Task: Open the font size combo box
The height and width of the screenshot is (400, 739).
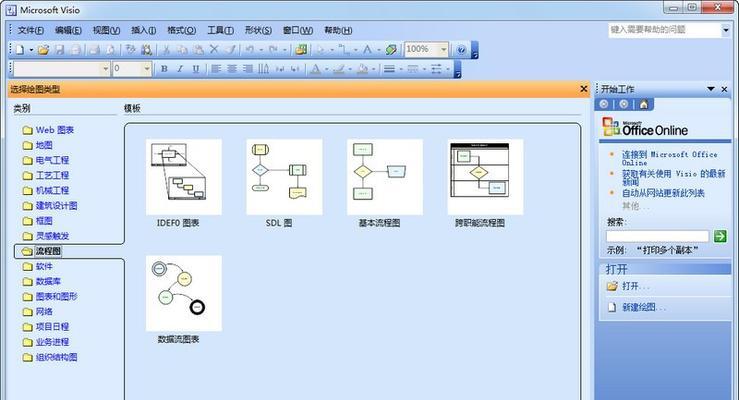Action: [x=131, y=69]
